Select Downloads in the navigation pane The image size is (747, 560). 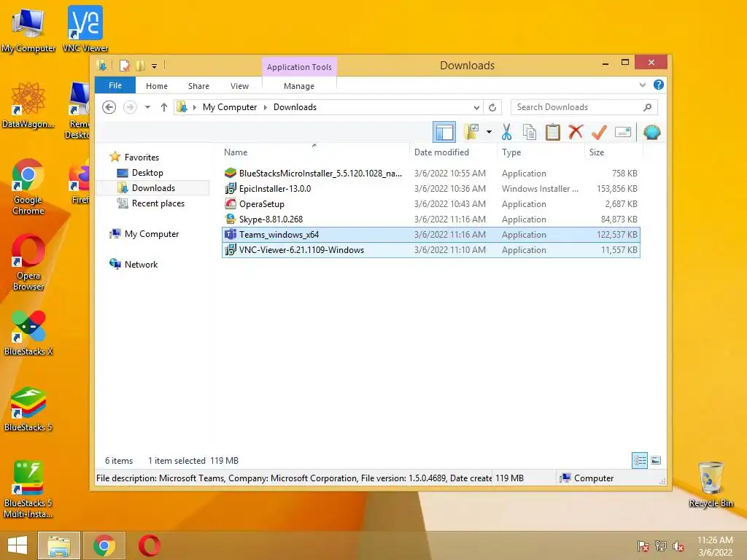click(x=153, y=187)
